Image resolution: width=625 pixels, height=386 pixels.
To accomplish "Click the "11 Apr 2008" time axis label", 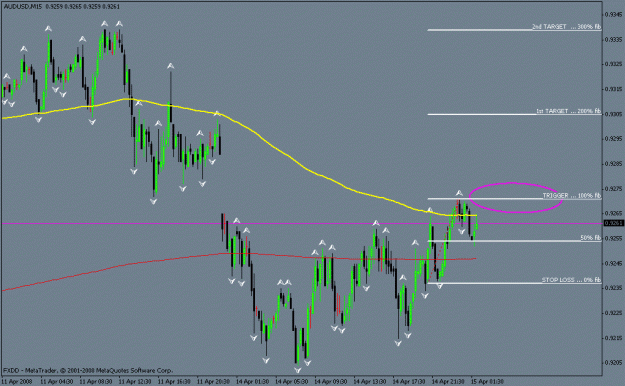I will 17,382.
